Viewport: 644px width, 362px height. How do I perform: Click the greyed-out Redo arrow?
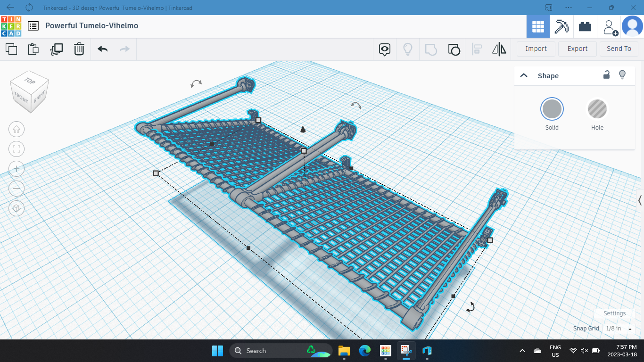click(x=124, y=49)
